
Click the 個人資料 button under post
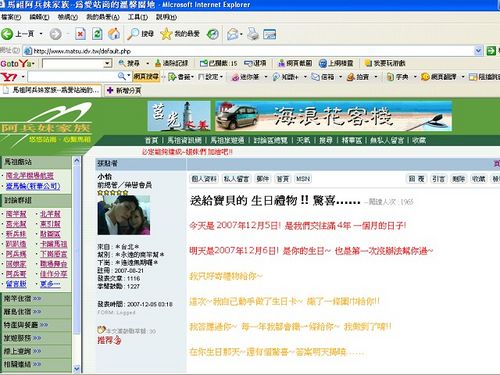[204, 179]
